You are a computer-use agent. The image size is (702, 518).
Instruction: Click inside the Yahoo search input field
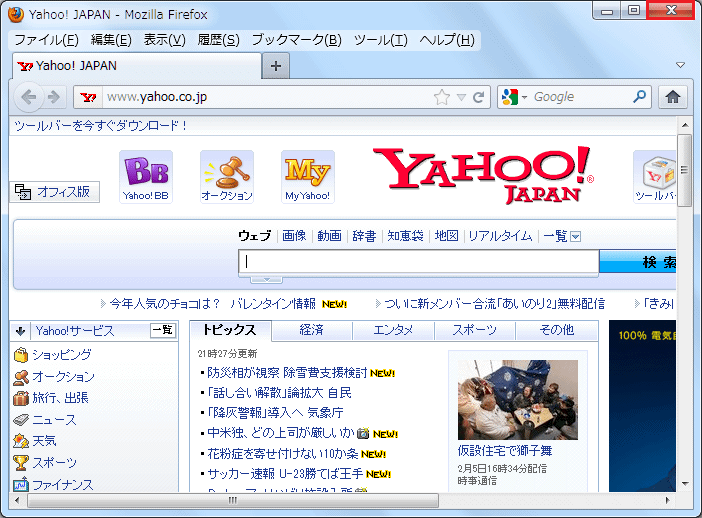click(419, 262)
